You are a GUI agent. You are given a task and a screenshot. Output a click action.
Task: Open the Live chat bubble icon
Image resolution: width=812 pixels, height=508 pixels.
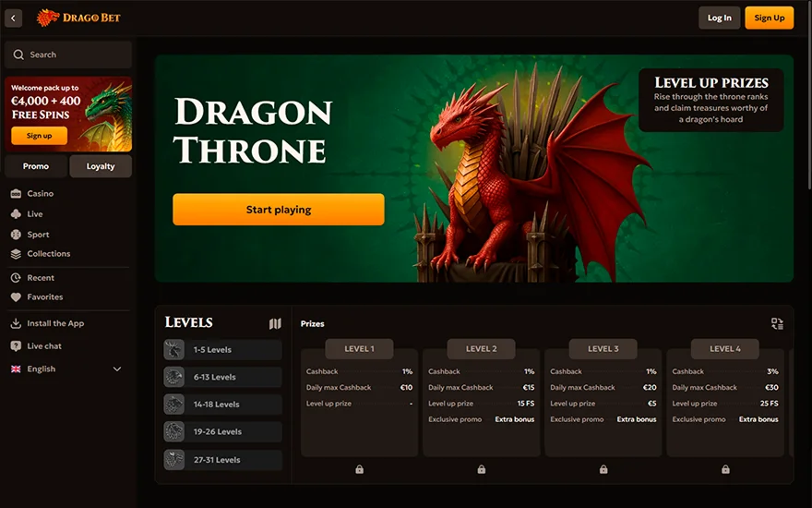point(16,345)
